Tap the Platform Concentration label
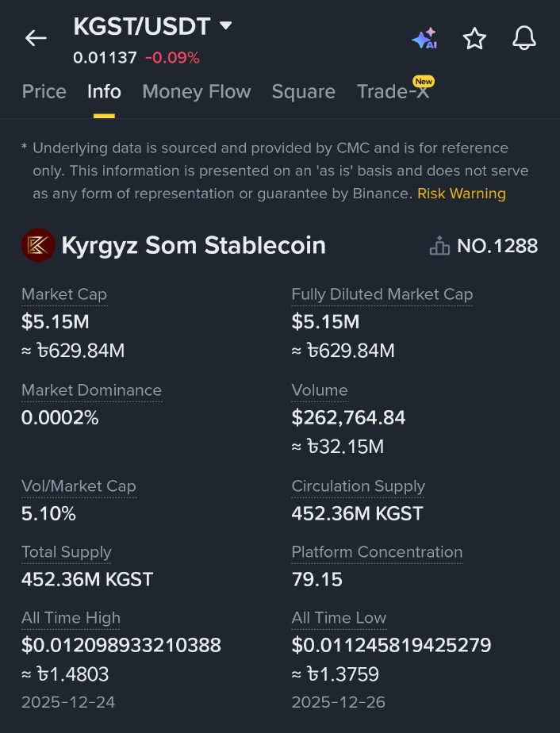This screenshot has height=733, width=560. tap(377, 552)
